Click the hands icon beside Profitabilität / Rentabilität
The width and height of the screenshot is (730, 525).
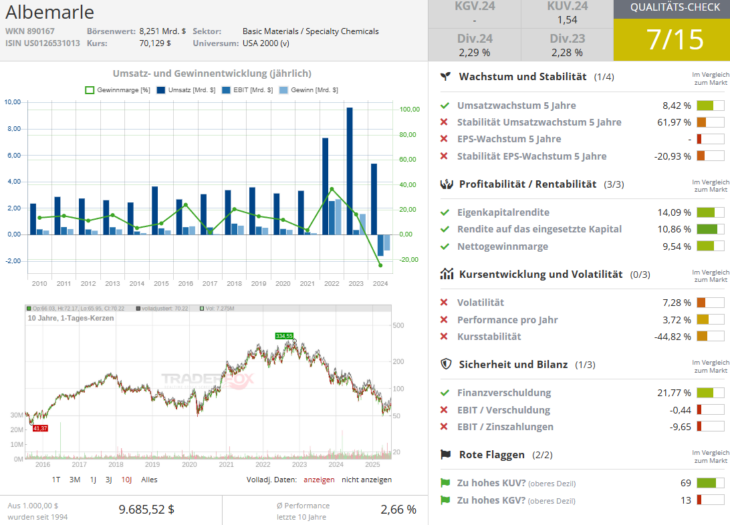[446, 184]
